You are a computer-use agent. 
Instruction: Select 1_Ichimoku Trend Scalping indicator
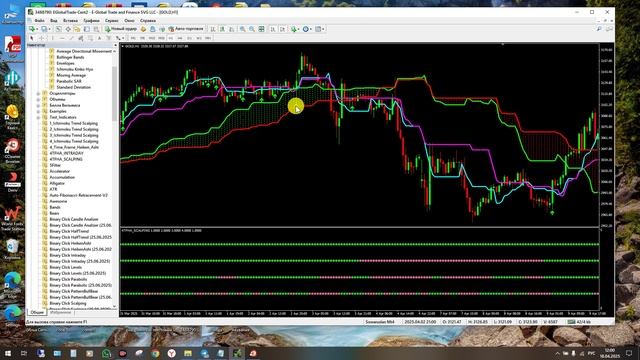(x=73, y=123)
